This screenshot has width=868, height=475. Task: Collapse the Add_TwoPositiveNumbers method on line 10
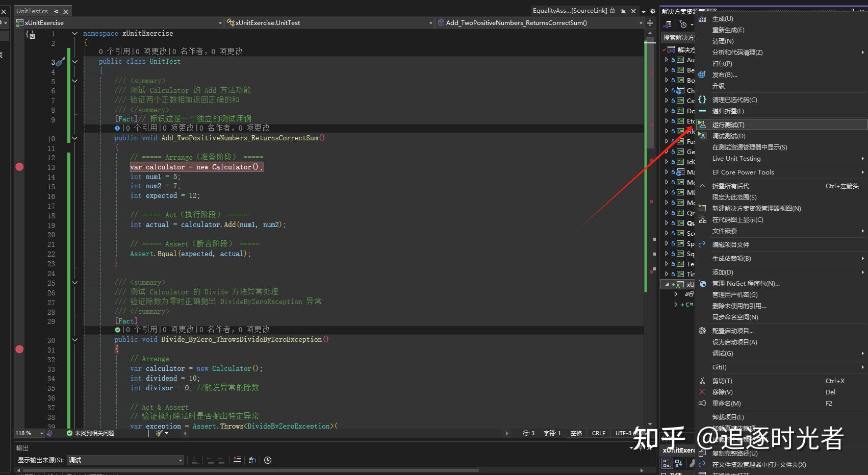pos(75,138)
